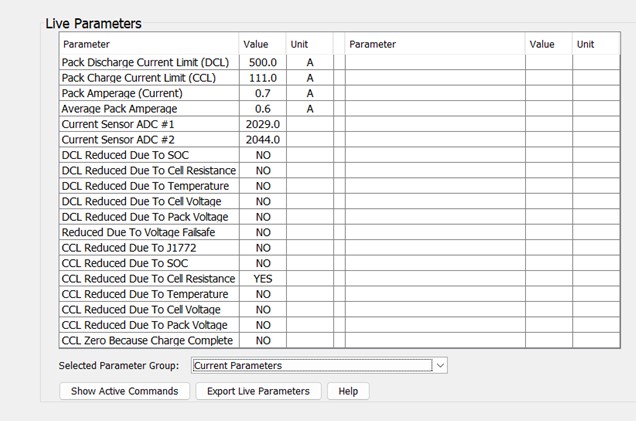Open the Selected Parameter Group dropdown arrow
Screen dimensions: 636x421
pyautogui.click(x=440, y=366)
